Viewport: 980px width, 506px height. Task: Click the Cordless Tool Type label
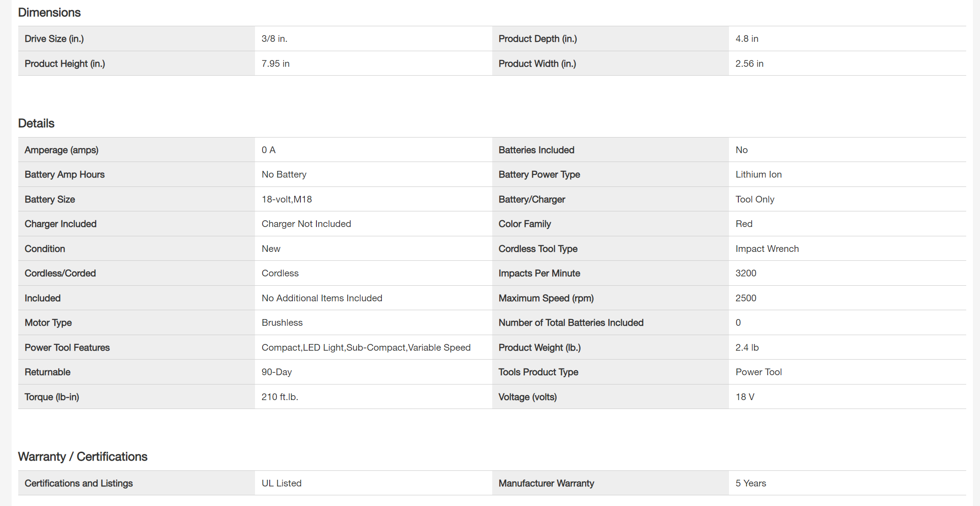[x=538, y=249]
